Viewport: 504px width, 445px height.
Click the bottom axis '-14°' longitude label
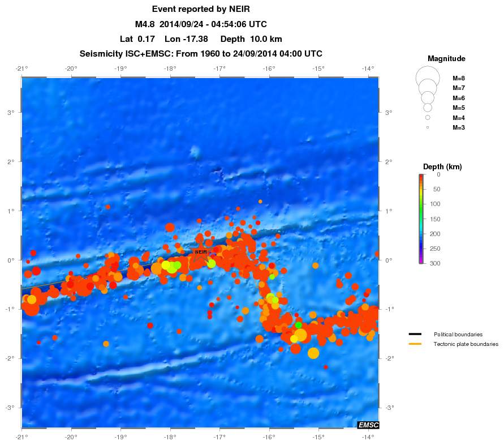368,437
